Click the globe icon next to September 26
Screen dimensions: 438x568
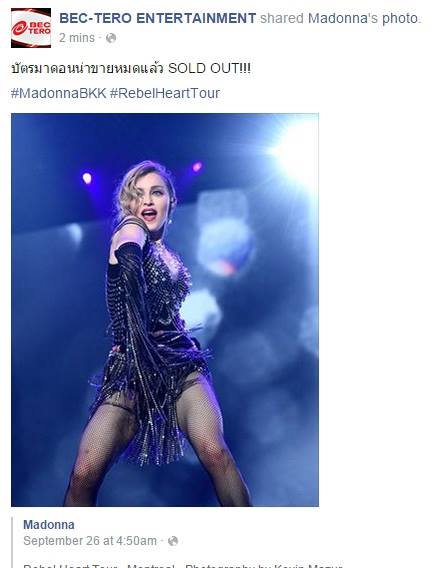pos(173,541)
